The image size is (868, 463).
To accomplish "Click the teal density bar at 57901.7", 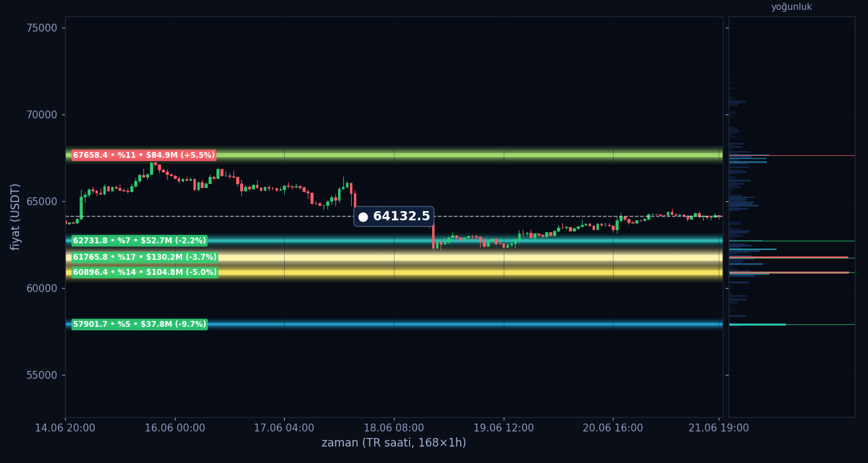I will click(x=758, y=324).
